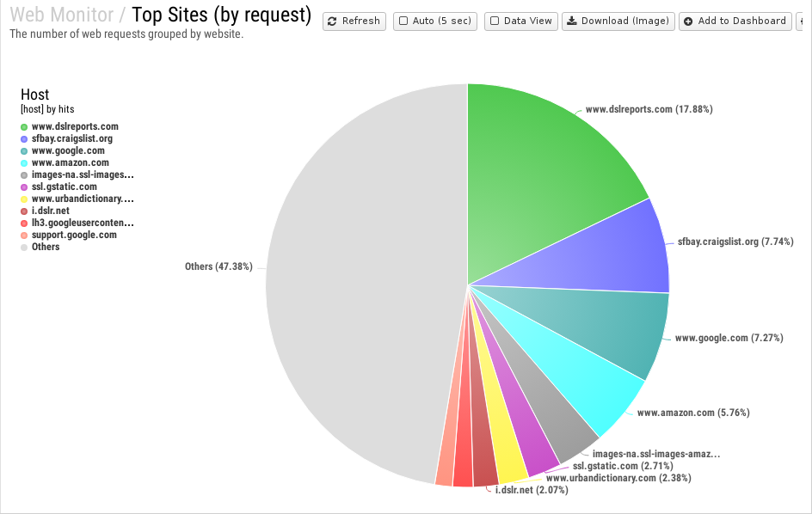This screenshot has height=514, width=812.
Task: Click the lh3.googleusercontent legend dot
Action: tap(24, 223)
